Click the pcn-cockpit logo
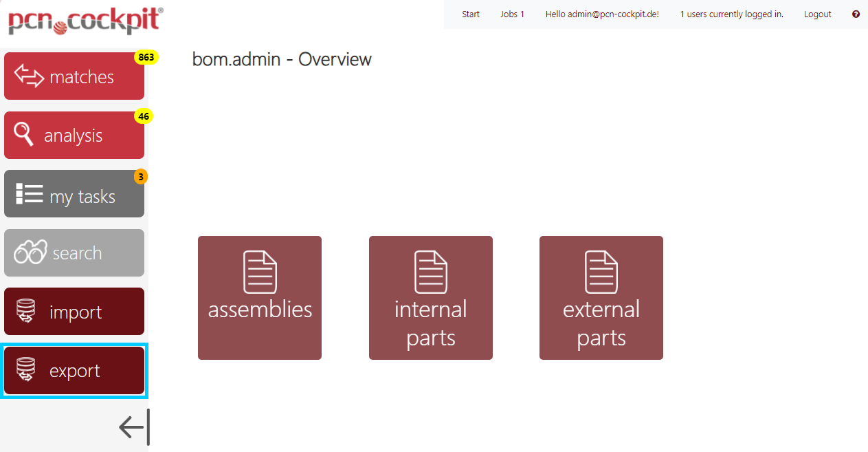This screenshot has height=452, width=868. click(x=85, y=21)
